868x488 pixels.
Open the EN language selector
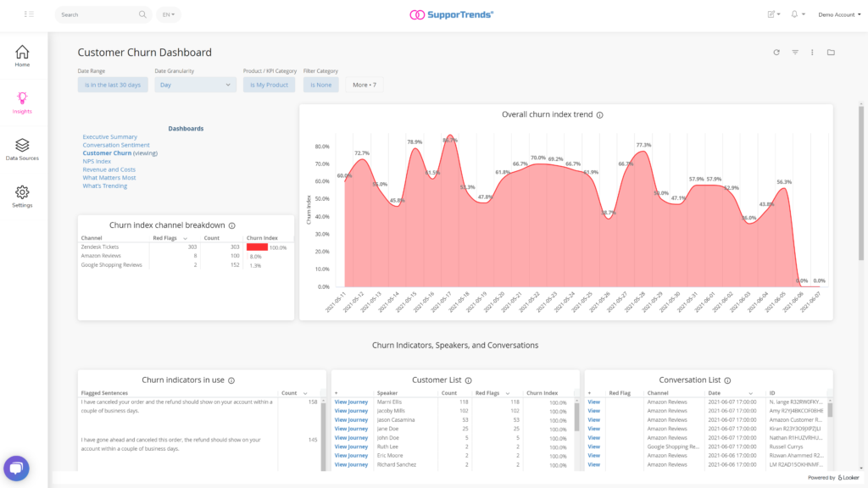coord(168,14)
